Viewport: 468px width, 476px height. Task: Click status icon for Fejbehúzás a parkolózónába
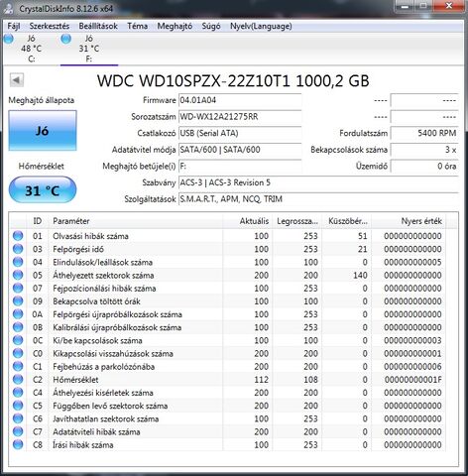(18, 366)
